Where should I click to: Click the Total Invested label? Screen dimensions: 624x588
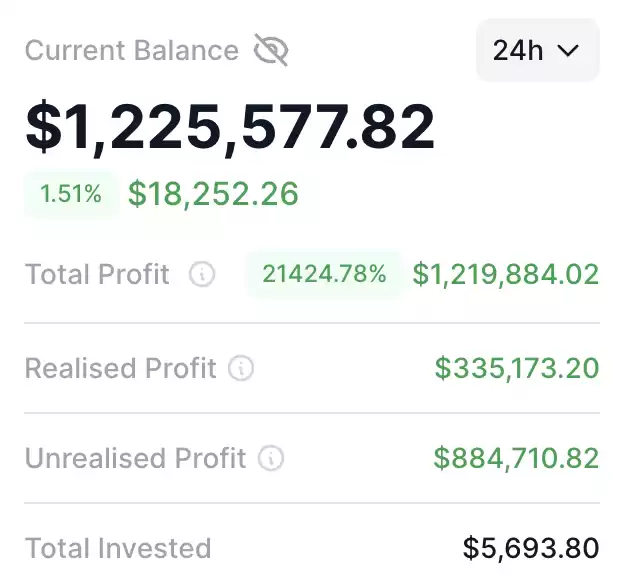click(x=118, y=548)
